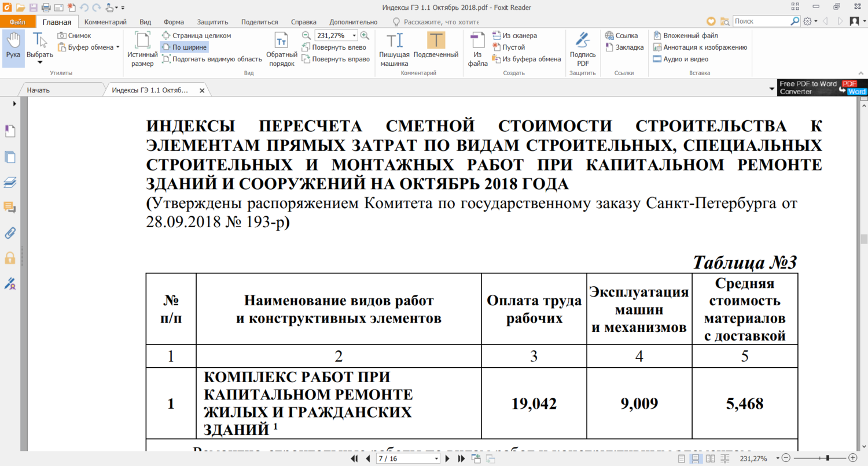Rotate page right with Повернуть вправо
This screenshot has height=466, width=868.
(336, 59)
